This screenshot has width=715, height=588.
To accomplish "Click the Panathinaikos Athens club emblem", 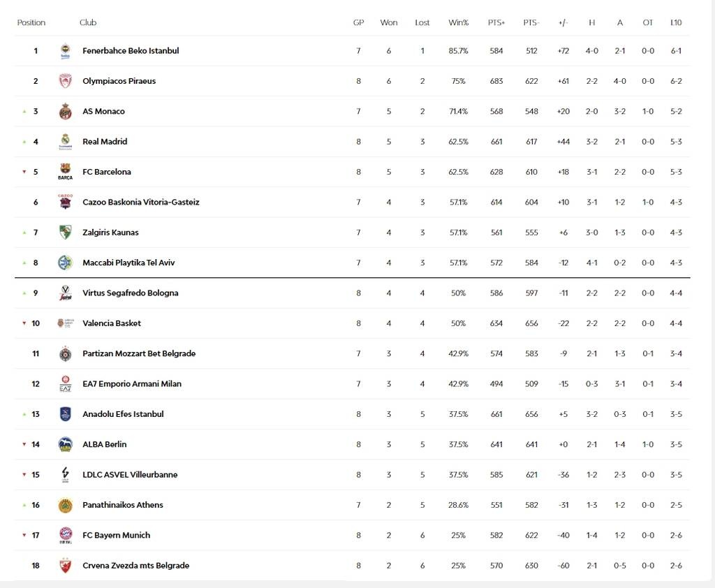I will coord(65,504).
